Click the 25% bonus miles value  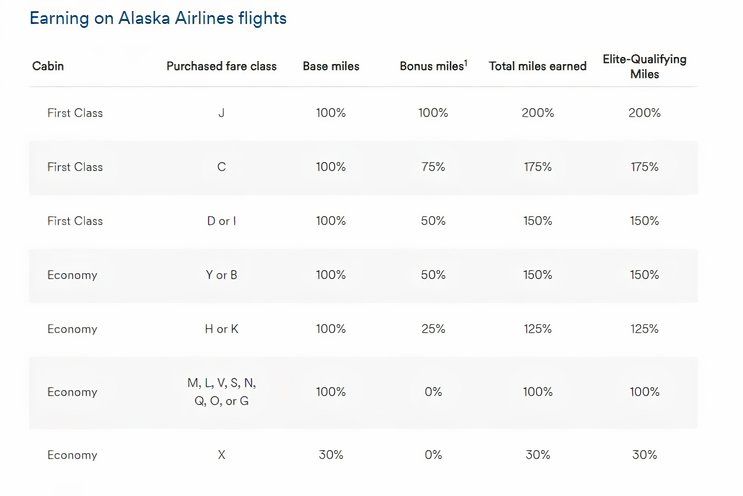[433, 329]
